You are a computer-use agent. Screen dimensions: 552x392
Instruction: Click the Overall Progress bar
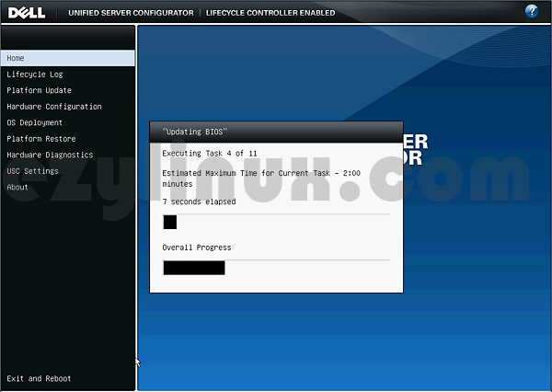(276, 268)
